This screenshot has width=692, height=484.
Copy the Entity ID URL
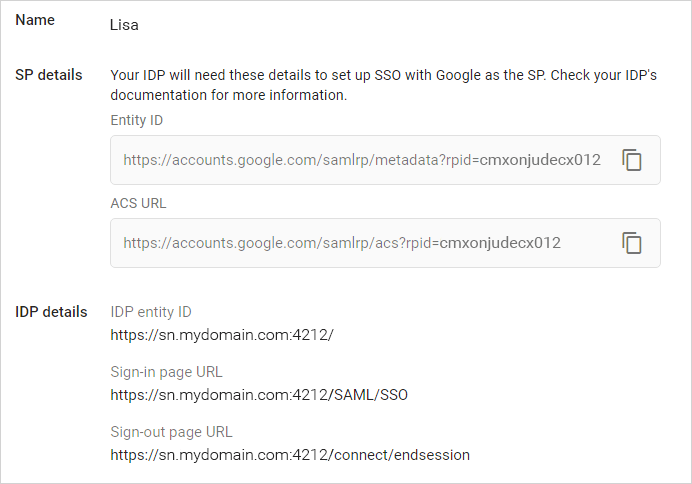point(632,160)
